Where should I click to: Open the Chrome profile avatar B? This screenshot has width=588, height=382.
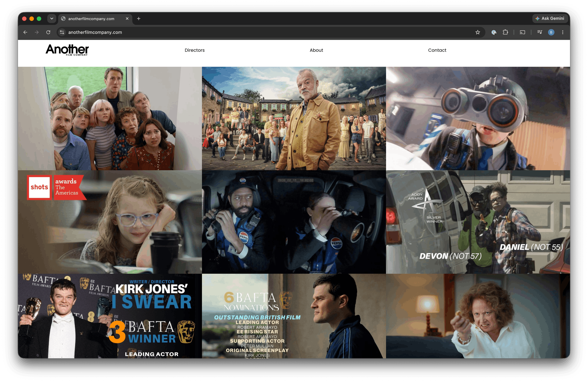(551, 32)
